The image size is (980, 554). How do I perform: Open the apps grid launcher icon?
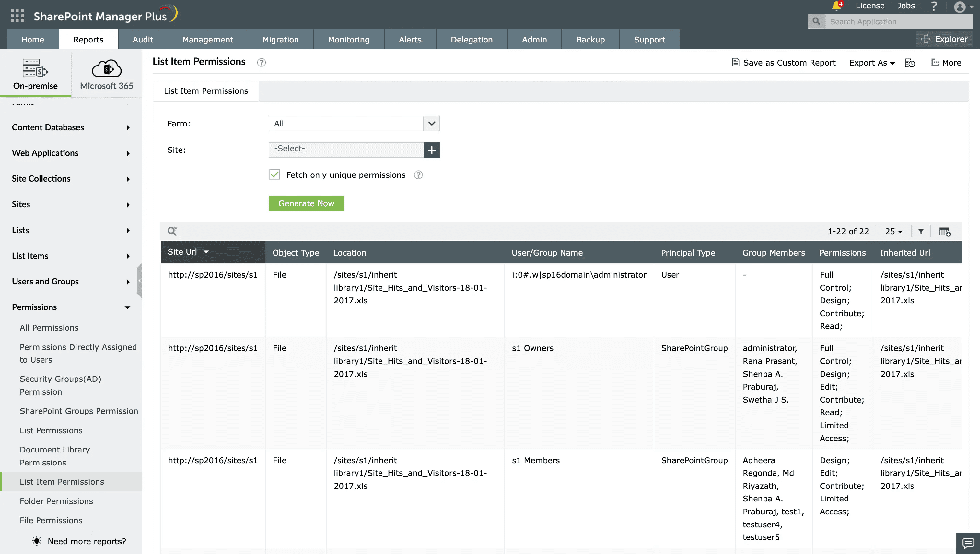[x=17, y=16]
